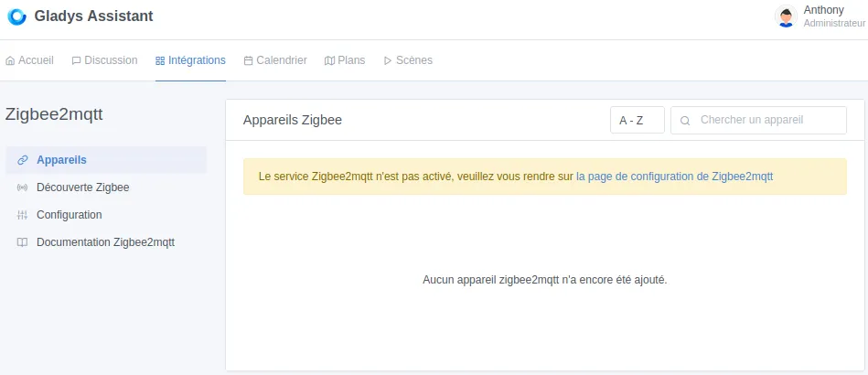The image size is (868, 375).
Task: Select the Intégrations tab
Action: 190,60
